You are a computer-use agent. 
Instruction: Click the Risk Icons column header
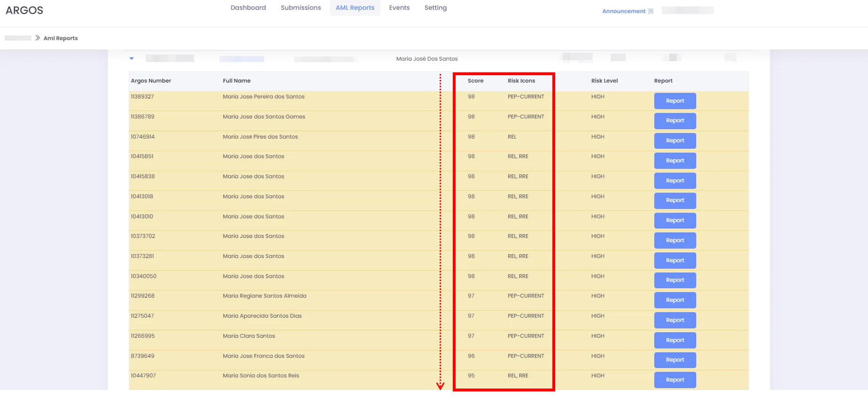521,81
